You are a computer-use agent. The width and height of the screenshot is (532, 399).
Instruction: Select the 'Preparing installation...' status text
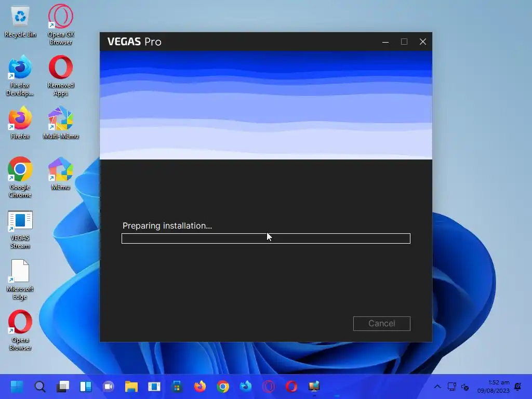pos(167,225)
